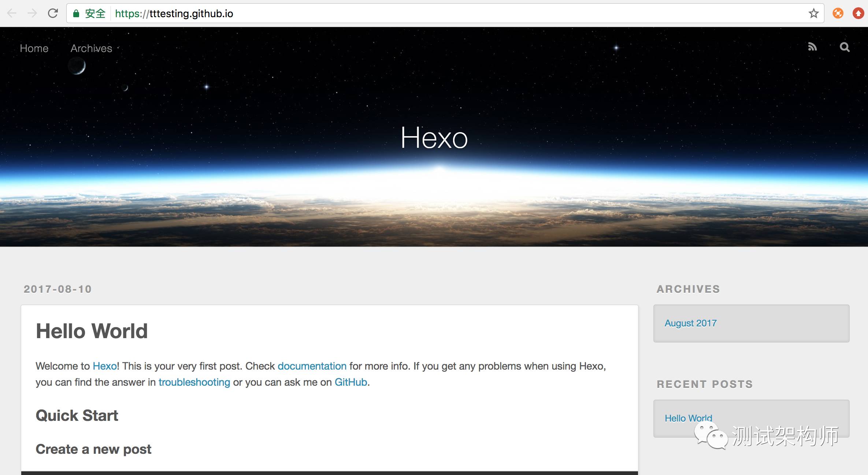
Task: Follow the Hexo link in post
Action: coord(105,366)
